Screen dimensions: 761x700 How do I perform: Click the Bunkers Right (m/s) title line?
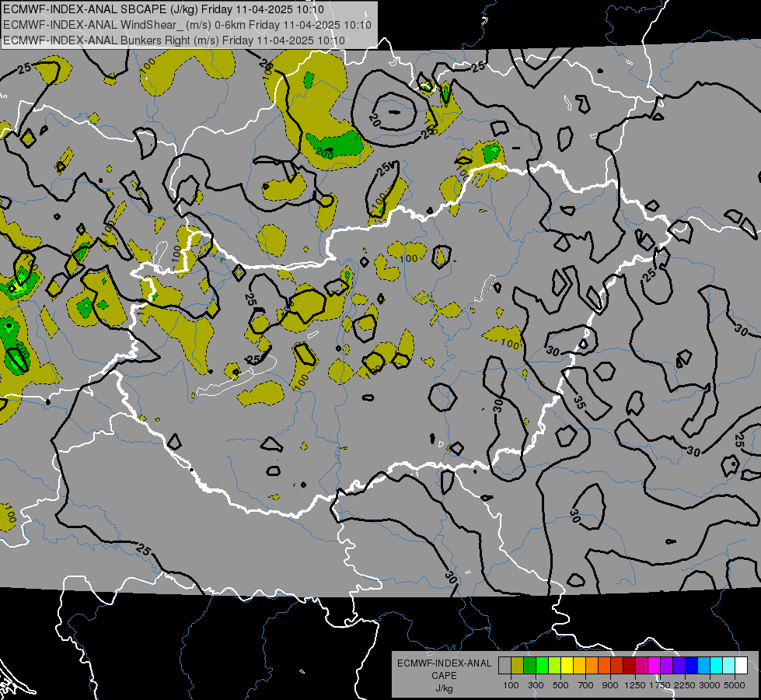174,40
